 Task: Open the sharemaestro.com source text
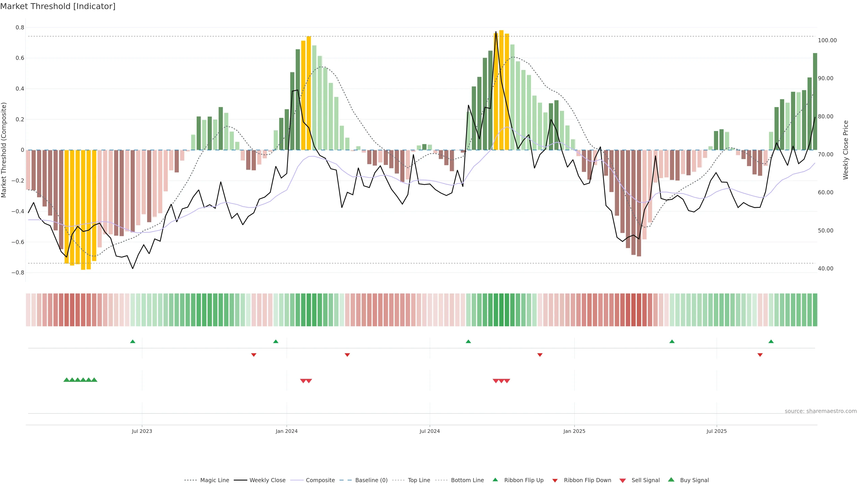(x=821, y=411)
